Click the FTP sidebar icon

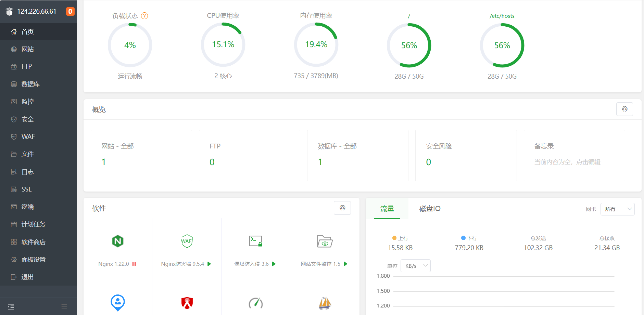tap(14, 67)
